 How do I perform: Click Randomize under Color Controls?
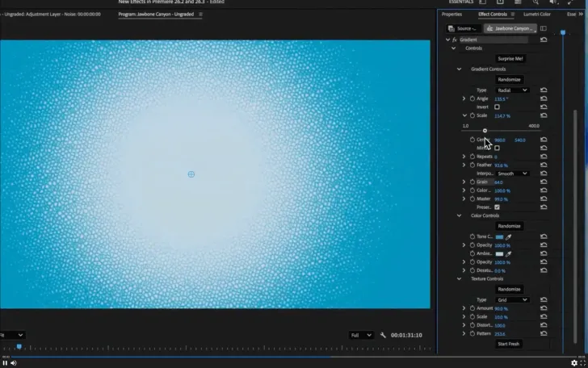coord(509,226)
